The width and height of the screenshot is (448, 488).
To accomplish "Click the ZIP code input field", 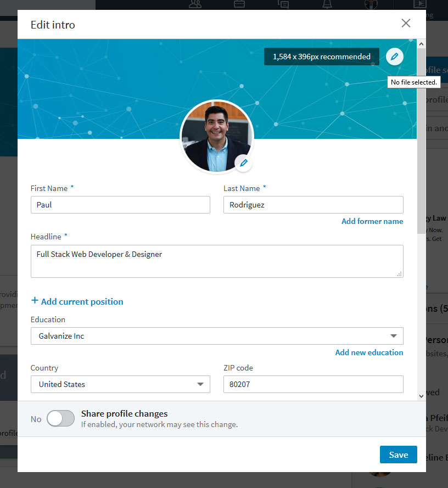I will pyautogui.click(x=313, y=384).
